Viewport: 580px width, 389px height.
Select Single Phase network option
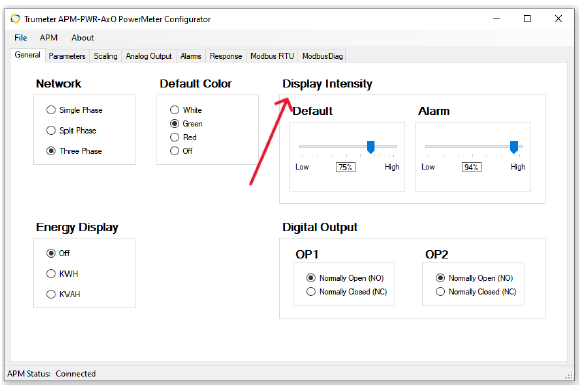(74, 110)
